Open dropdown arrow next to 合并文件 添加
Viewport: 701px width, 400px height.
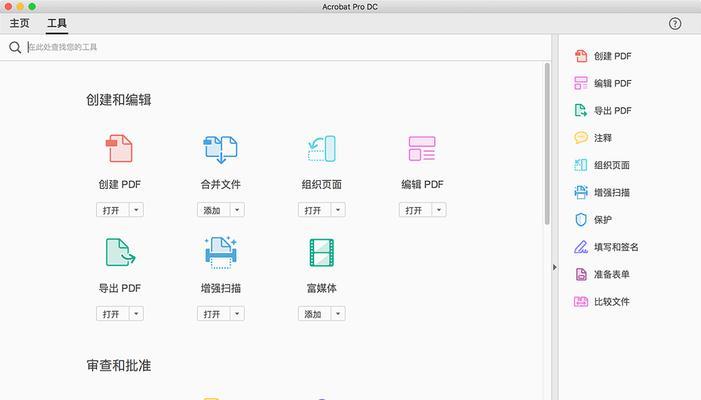(237, 210)
